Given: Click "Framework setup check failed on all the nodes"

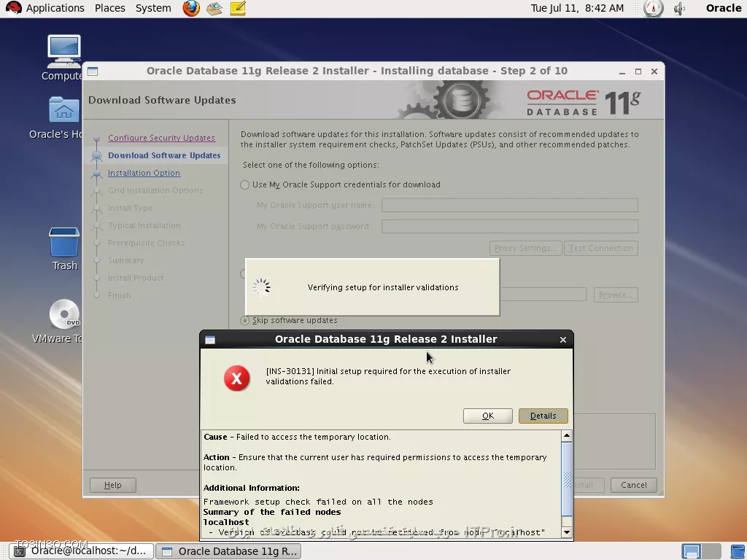Looking at the screenshot, I should pos(318,502).
